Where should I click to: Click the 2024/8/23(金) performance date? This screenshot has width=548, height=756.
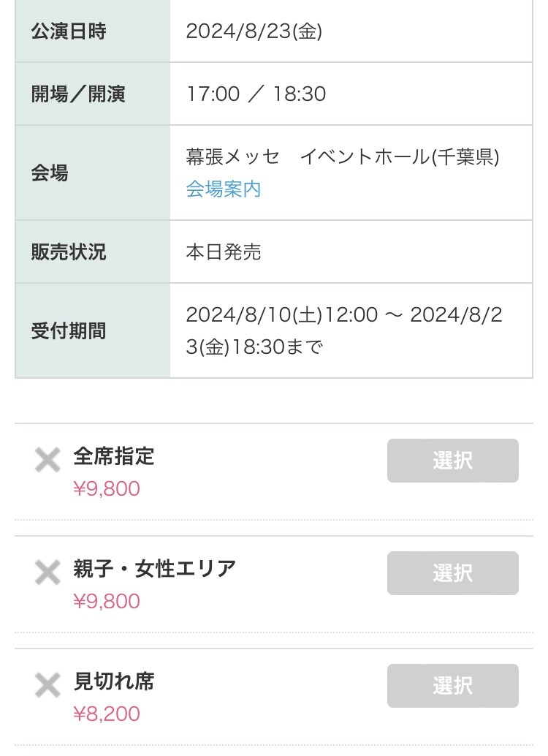click(x=254, y=31)
